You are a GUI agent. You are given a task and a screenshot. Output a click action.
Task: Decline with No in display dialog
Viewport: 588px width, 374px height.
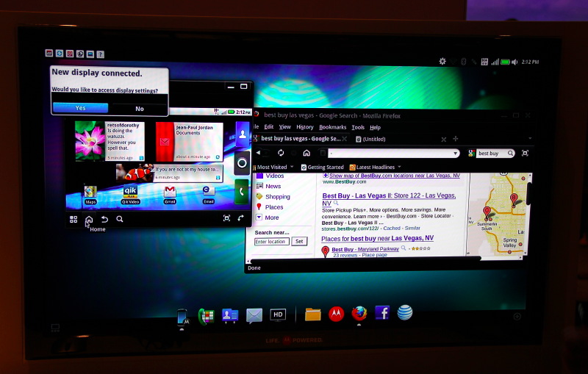tap(140, 109)
